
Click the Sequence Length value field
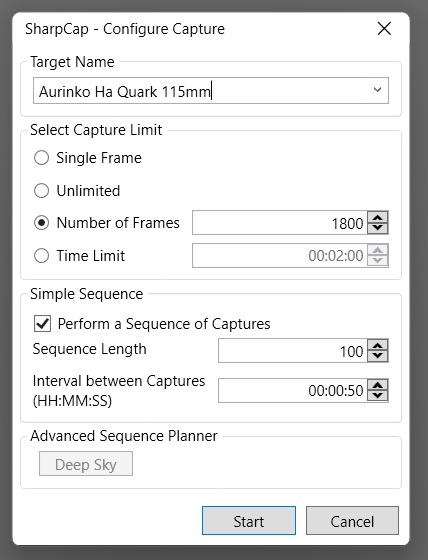tap(293, 351)
